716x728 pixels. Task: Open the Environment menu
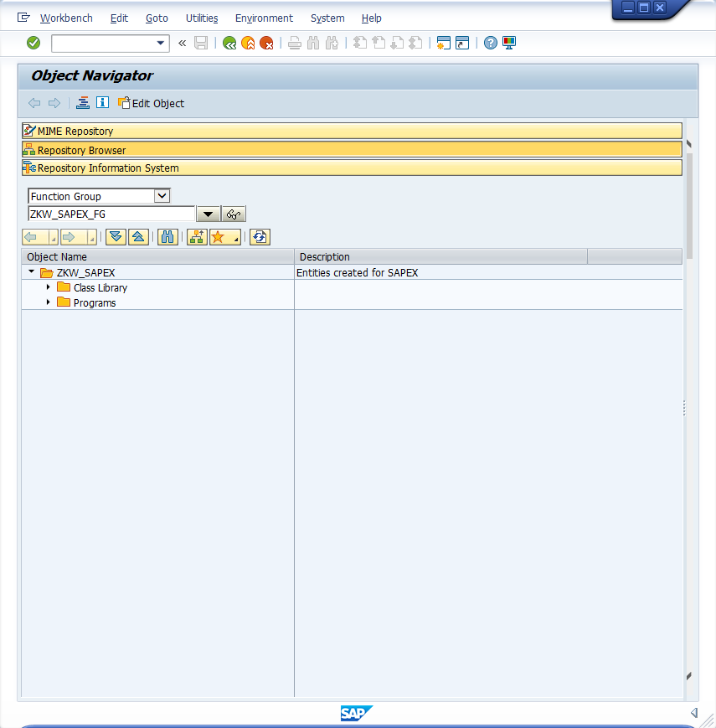(x=264, y=18)
